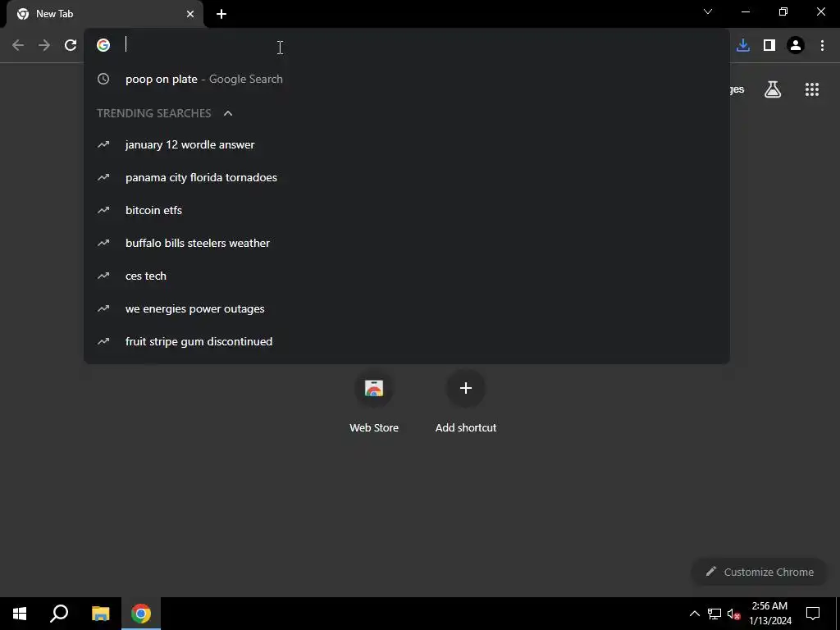
Task: Open the Chrome three-dot menu
Action: [x=822, y=45]
